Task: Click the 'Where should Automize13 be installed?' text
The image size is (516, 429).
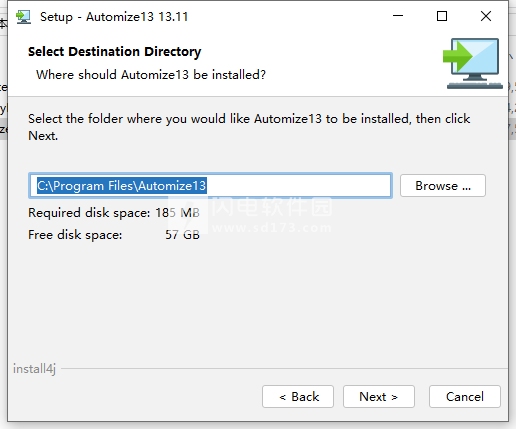Action: tap(151, 75)
